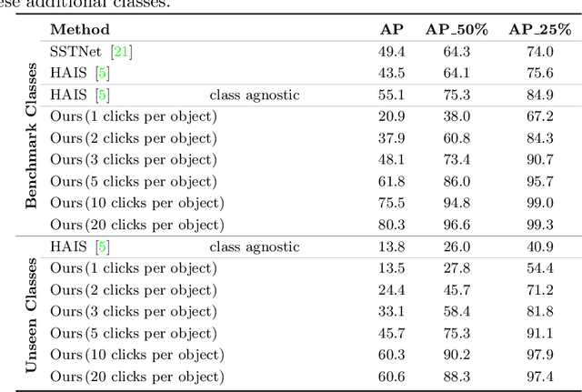Click "class agnostic" in the Unseen Classes HAIS row
582x392 pixels.
click(x=255, y=246)
